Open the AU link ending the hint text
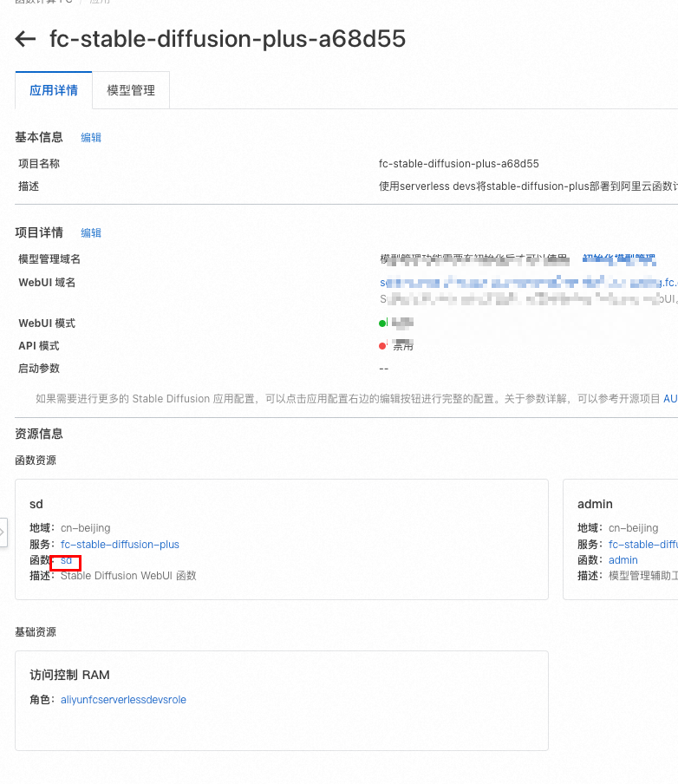The image size is (678, 784). point(670,399)
